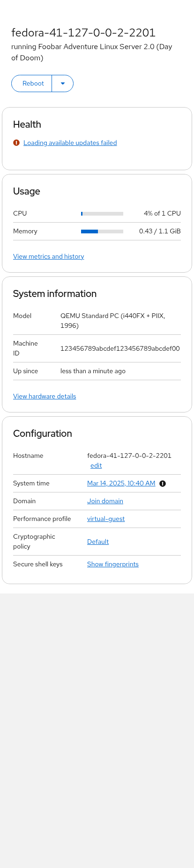This screenshot has width=194, height=868.
Task: Click the Memory usage progress bar
Action: pos(102,231)
